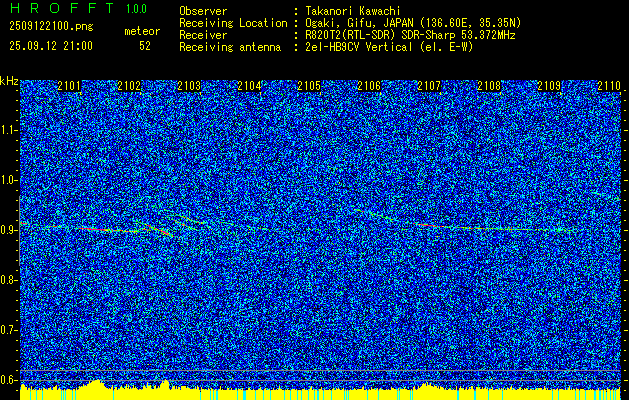Click the kHz axis unit label
The height and width of the screenshot is (400, 629).
click(x=9, y=81)
